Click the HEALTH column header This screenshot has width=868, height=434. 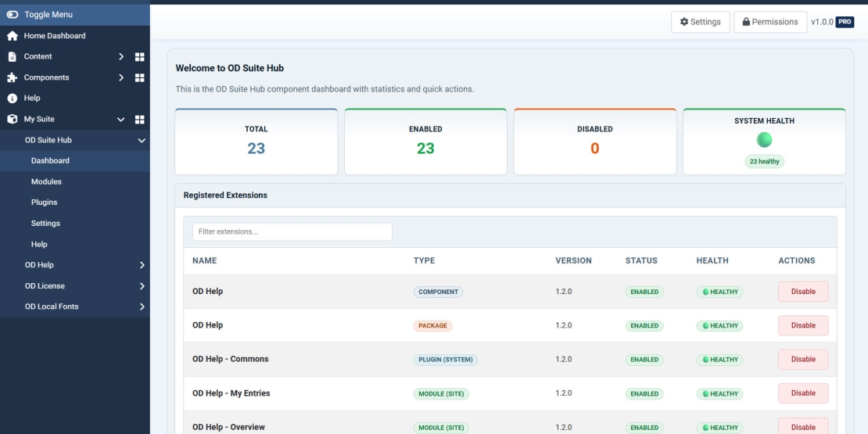(712, 260)
